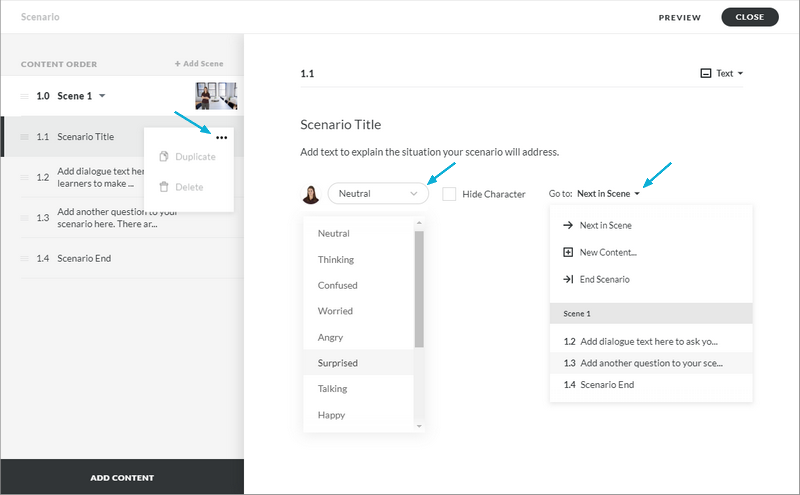Viewport: 800px width, 495px height.
Task: Click the expression list scrollbar thumb
Action: (419, 289)
